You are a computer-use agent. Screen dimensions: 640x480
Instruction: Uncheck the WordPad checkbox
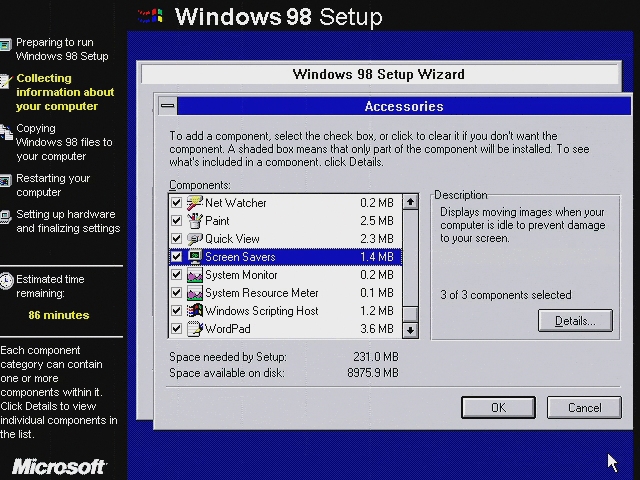coord(176,329)
